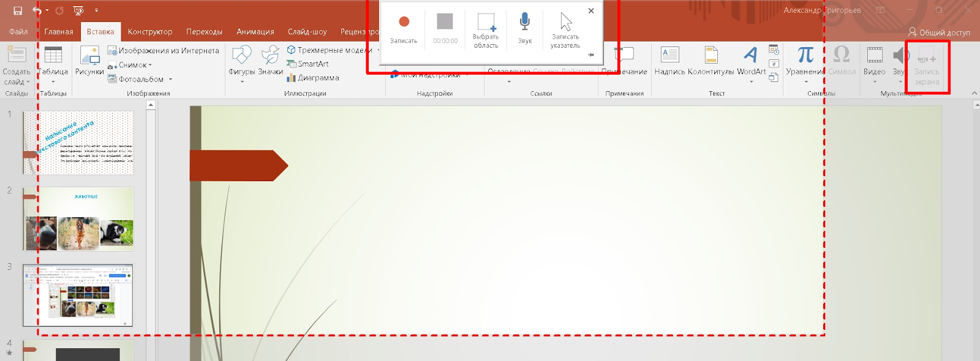Click the WordArt icon
Viewport: 980px width, 361px height.
(x=751, y=56)
